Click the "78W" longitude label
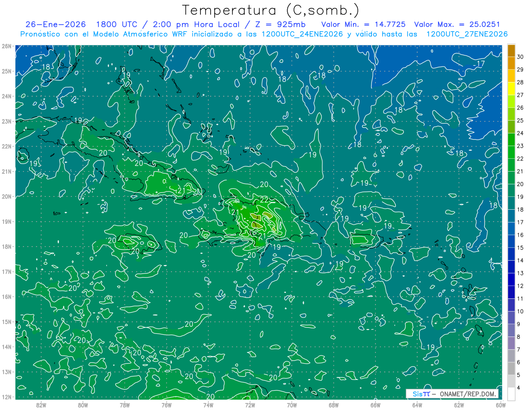The height and width of the screenshot is (411, 532). coord(125,405)
